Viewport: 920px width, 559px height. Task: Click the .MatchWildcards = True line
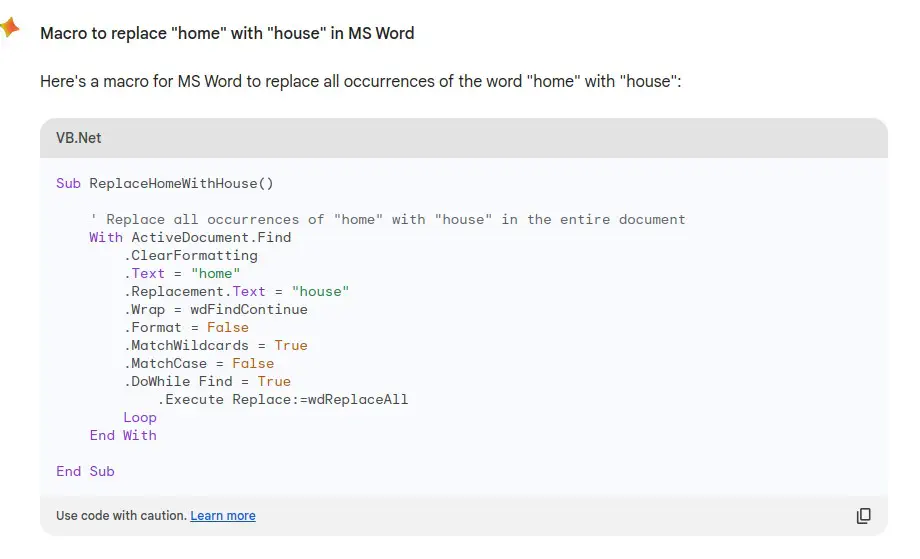(x=216, y=345)
